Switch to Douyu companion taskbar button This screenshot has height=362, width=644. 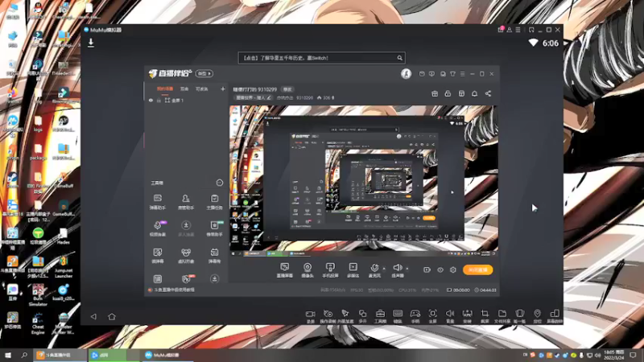pyautogui.click(x=60, y=355)
